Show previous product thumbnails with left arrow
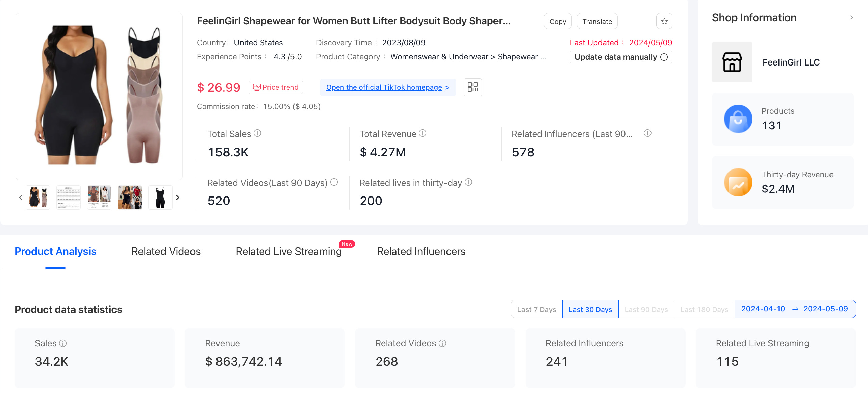The height and width of the screenshot is (393, 868). pos(21,198)
